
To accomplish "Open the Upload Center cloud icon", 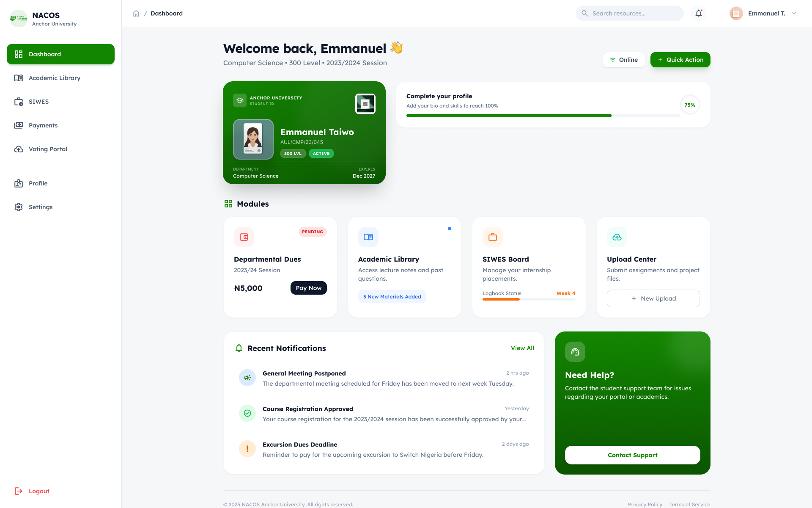I will tap(617, 237).
